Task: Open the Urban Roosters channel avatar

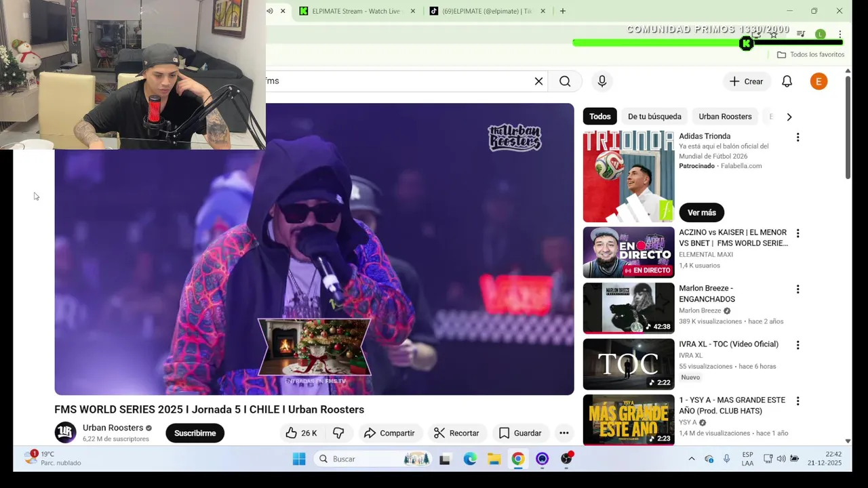Action: [x=65, y=432]
